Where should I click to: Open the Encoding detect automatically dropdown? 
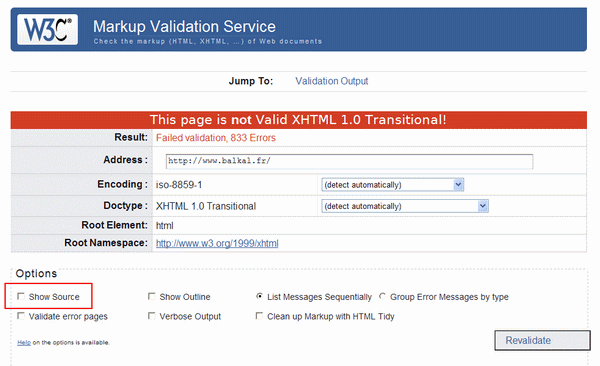pos(393,185)
